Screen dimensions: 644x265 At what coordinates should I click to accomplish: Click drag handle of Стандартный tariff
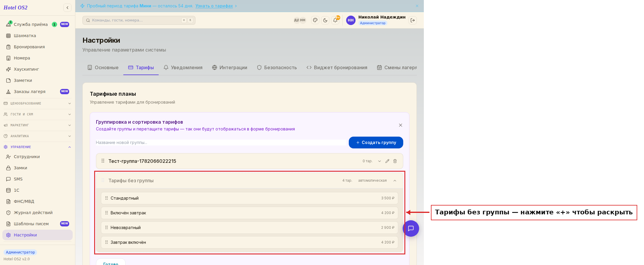tap(107, 198)
